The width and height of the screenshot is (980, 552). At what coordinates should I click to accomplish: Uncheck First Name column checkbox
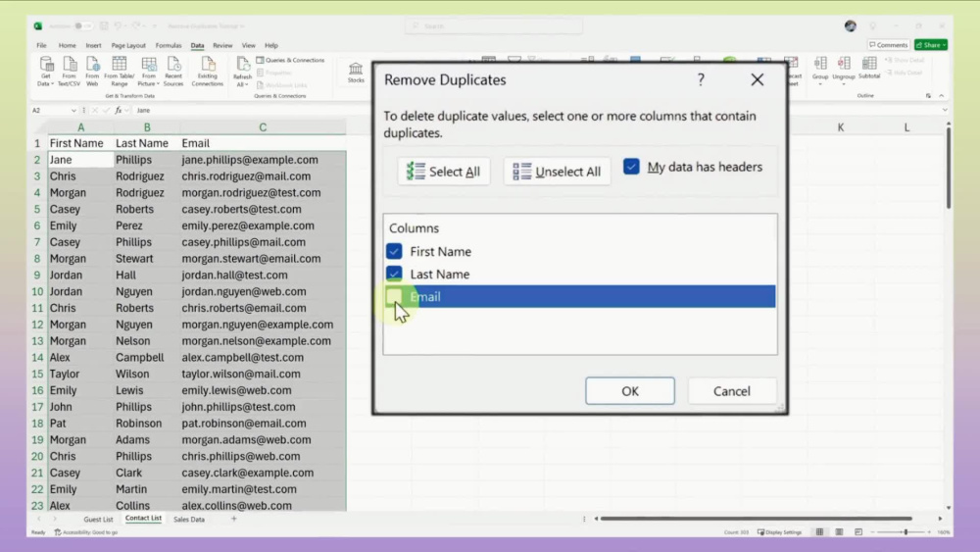[x=394, y=251]
